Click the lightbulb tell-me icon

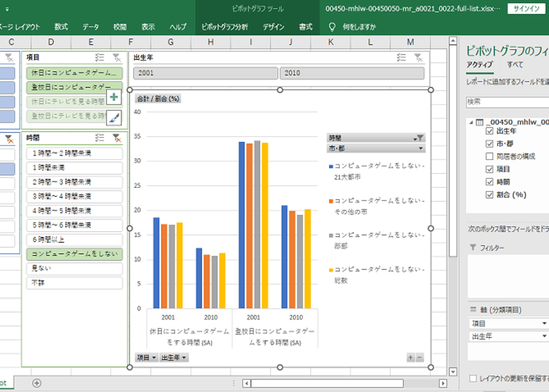pos(332,27)
